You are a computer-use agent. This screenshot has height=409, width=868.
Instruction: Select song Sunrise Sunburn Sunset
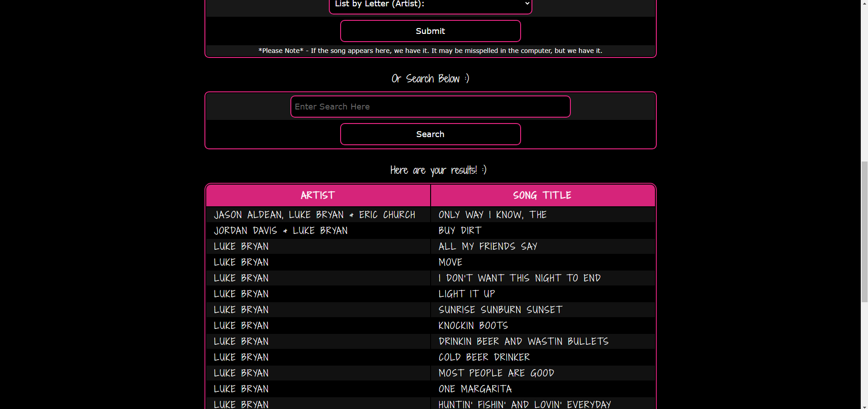[x=500, y=310]
